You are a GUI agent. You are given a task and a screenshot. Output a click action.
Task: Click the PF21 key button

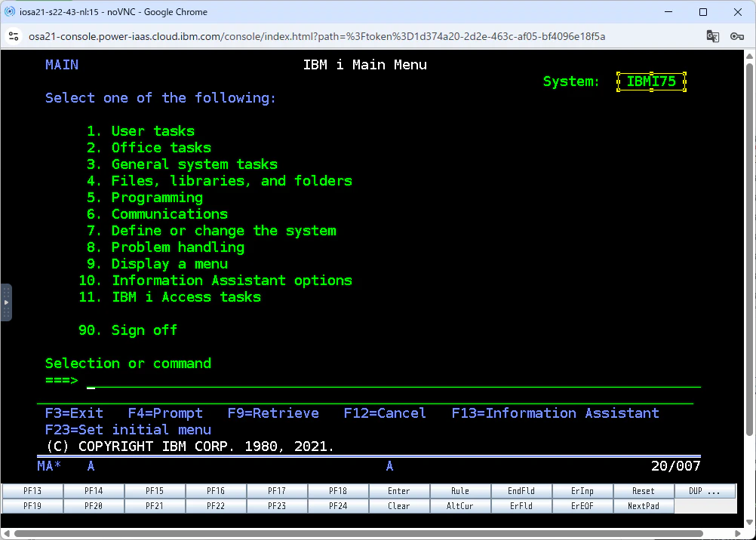[x=155, y=506]
